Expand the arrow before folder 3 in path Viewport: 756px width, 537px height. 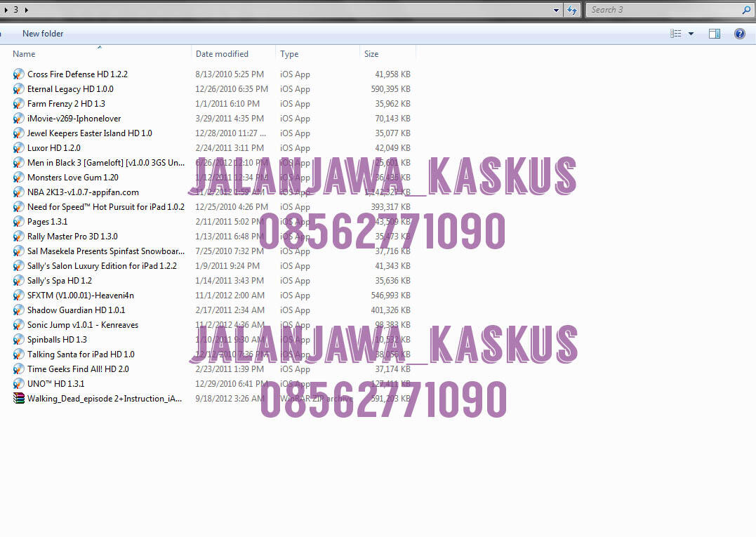[6, 10]
